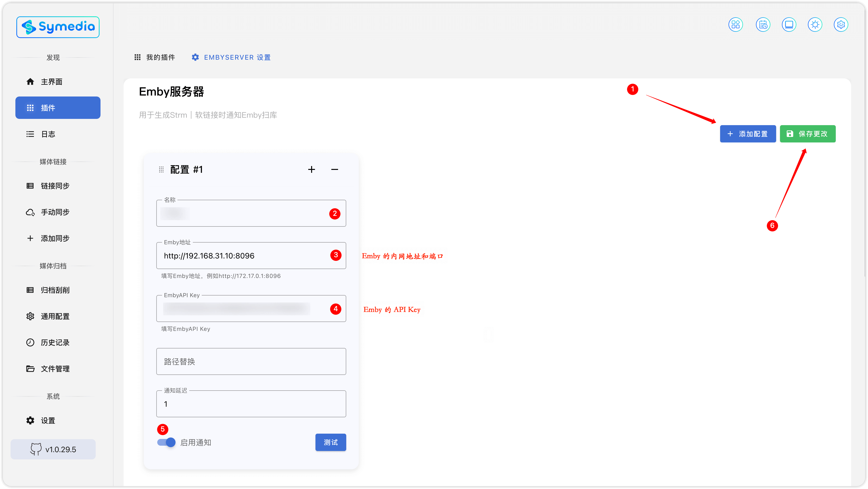Click the grid icon next to 我的插件

138,57
